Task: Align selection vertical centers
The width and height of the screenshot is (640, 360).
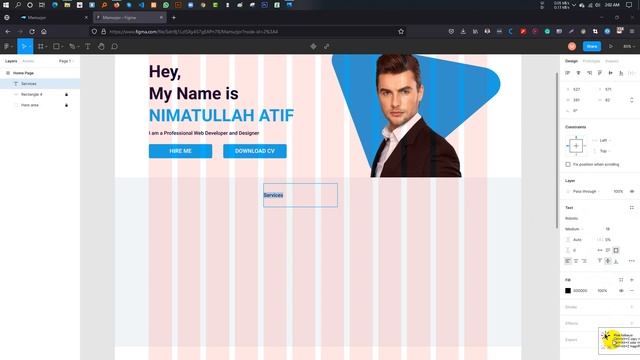Action: pyautogui.click(x=610, y=73)
